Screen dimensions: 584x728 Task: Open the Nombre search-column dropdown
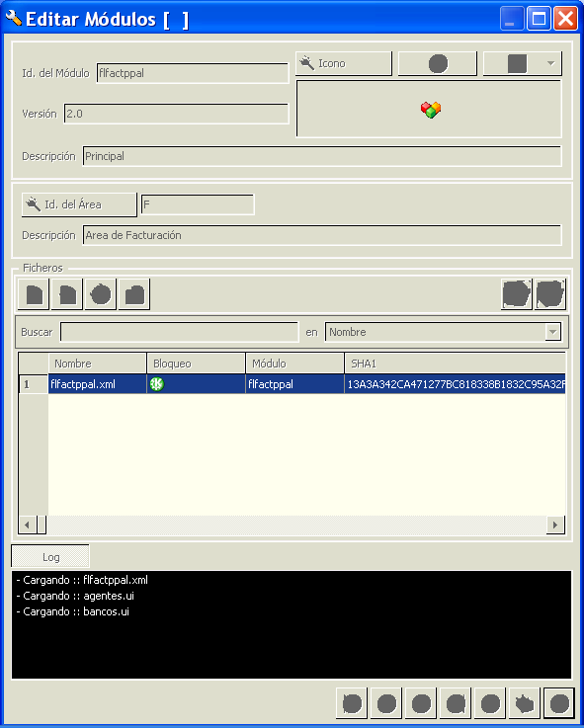(443, 332)
